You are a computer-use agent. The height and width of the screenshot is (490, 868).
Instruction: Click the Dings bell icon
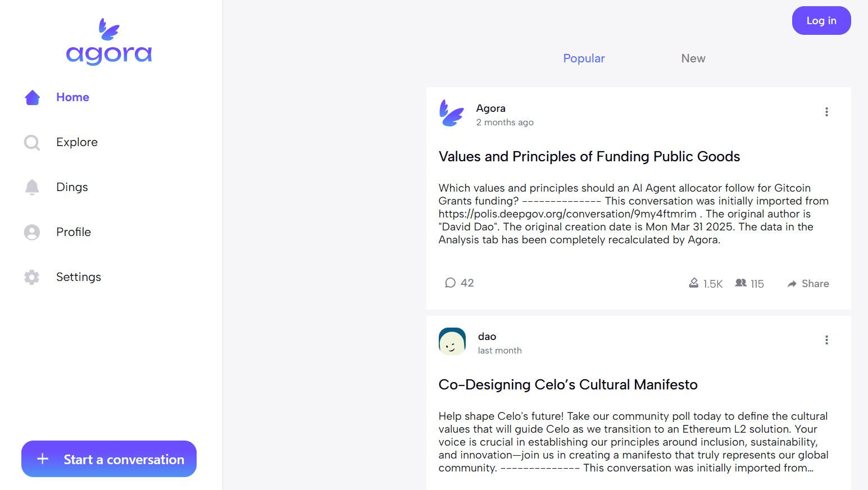click(x=32, y=187)
